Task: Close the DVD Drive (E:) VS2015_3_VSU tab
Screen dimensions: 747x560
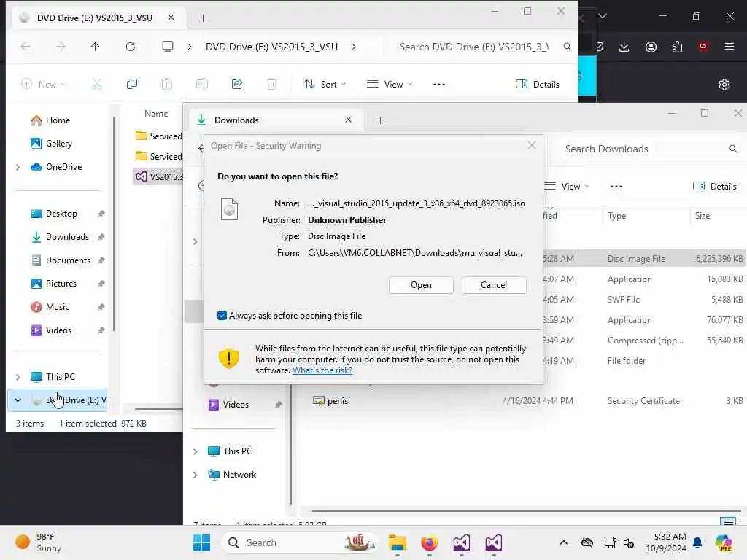Action: (x=171, y=17)
